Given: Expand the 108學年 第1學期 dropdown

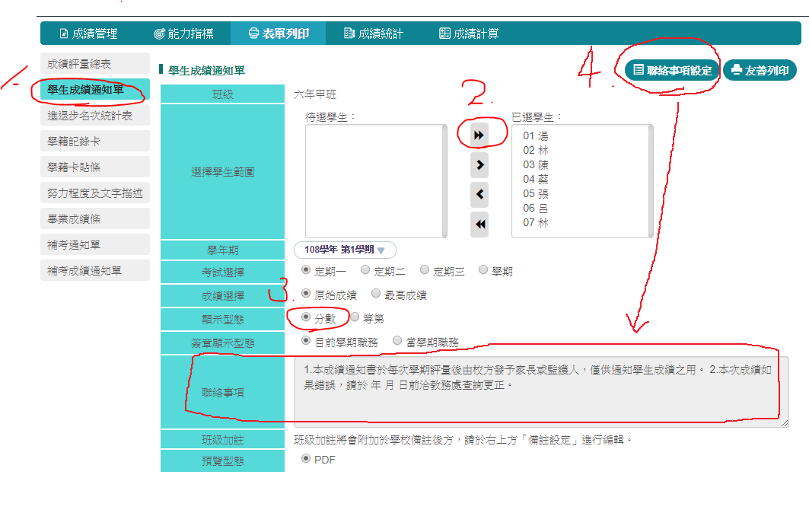Looking at the screenshot, I should click(x=345, y=250).
